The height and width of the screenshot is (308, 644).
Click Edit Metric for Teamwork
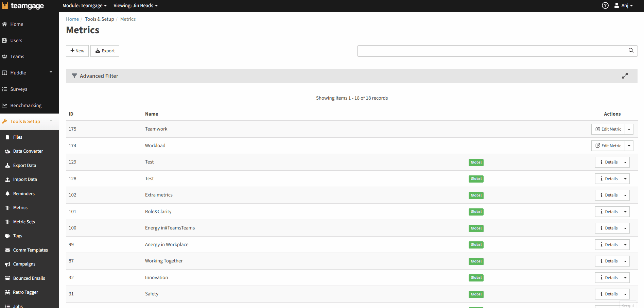point(608,129)
